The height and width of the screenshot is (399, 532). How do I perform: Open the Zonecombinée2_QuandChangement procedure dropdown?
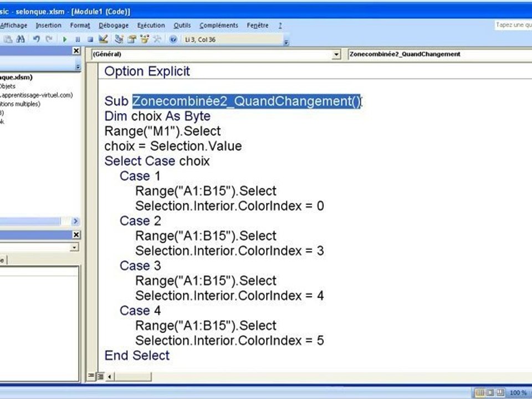coord(439,54)
